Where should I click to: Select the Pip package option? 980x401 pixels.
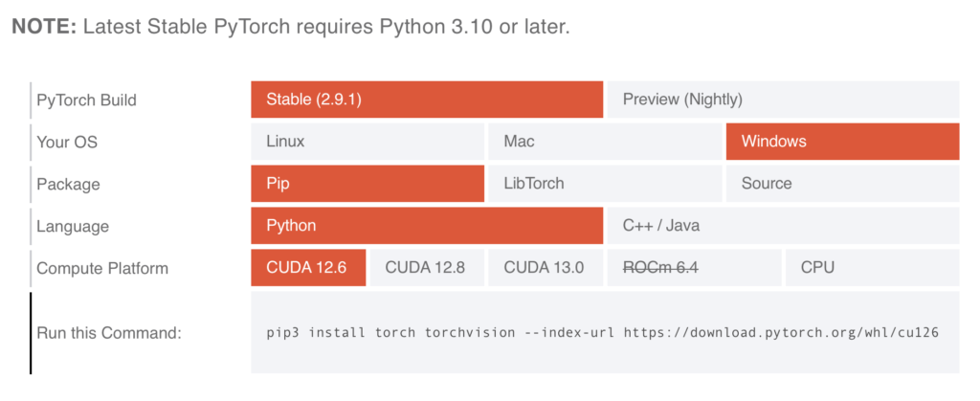(x=367, y=183)
